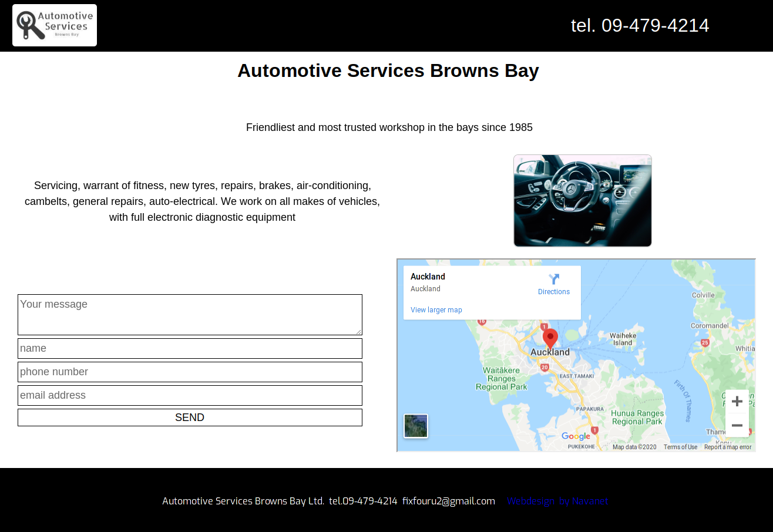This screenshot has height=532, width=773.
Task: Zoom out on the map with the minus icon
Action: (x=737, y=425)
